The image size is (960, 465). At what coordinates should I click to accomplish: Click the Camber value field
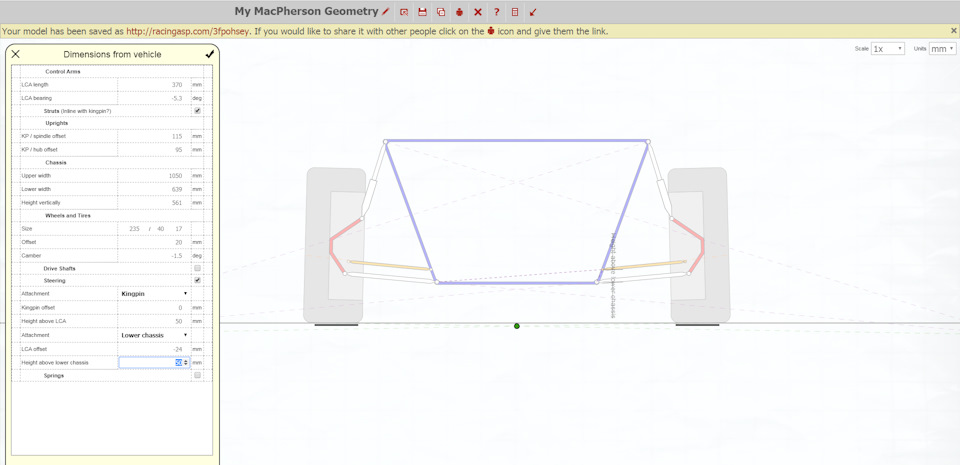[154, 256]
